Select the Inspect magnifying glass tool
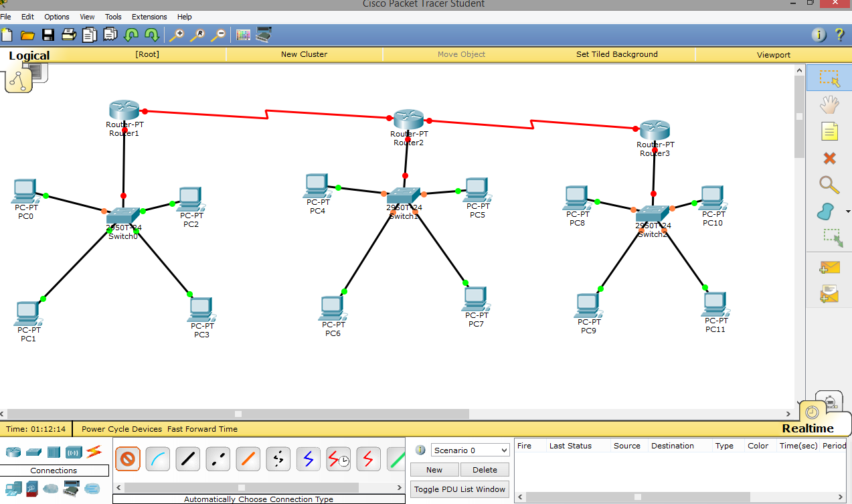Viewport: 852px width, 504px height. click(828, 185)
